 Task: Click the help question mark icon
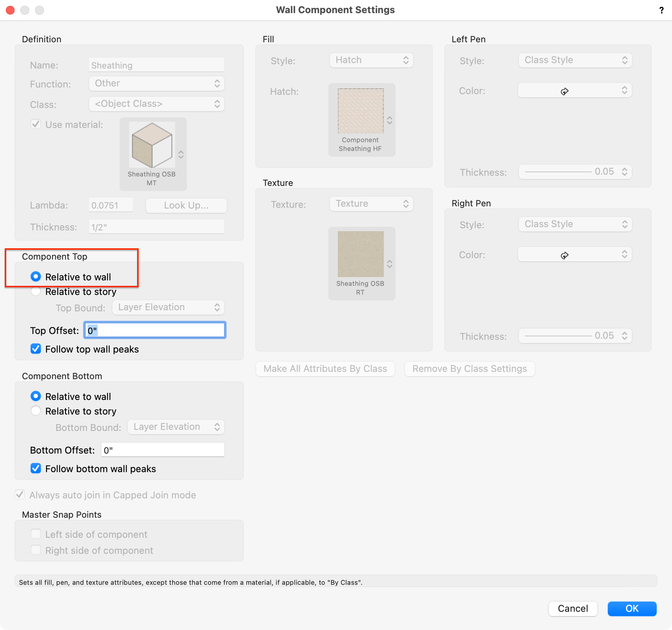tap(661, 10)
